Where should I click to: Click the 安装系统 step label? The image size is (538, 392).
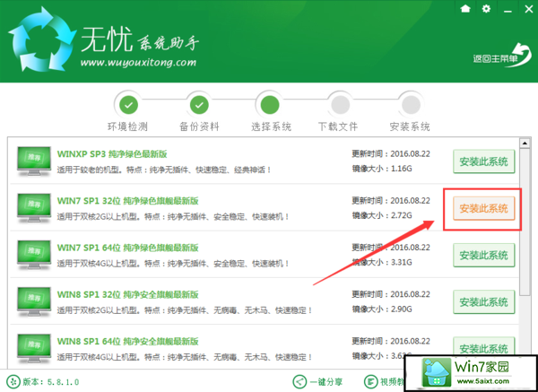pyautogui.click(x=410, y=126)
